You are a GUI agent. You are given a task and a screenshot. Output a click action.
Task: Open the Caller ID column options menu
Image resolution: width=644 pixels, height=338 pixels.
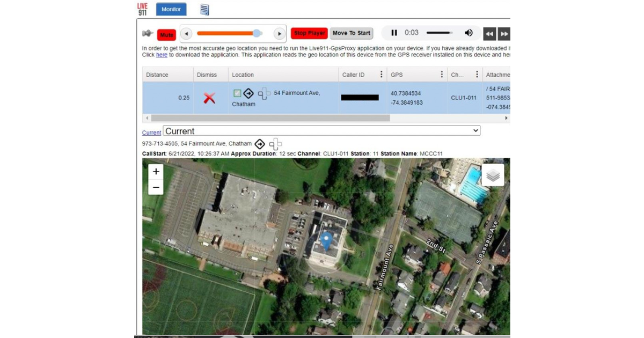click(x=382, y=75)
